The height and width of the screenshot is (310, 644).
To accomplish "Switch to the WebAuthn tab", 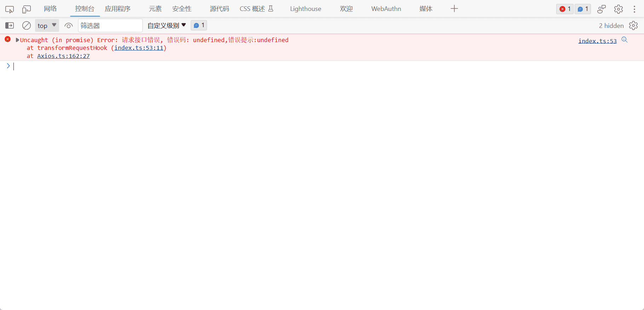I will pyautogui.click(x=386, y=9).
